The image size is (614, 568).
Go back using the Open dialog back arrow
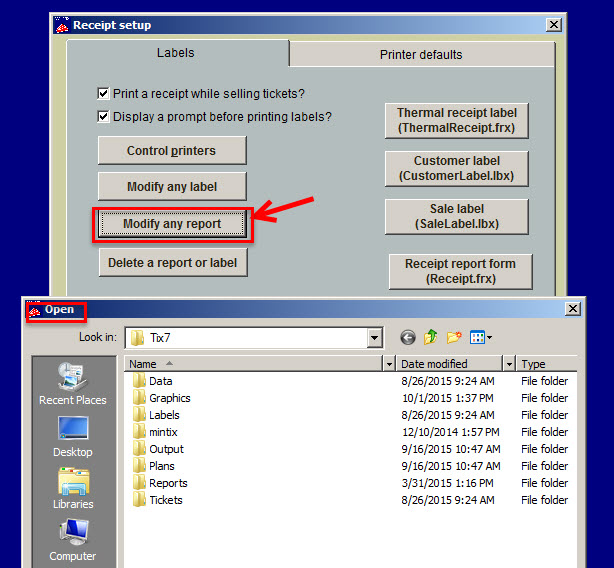[408, 337]
